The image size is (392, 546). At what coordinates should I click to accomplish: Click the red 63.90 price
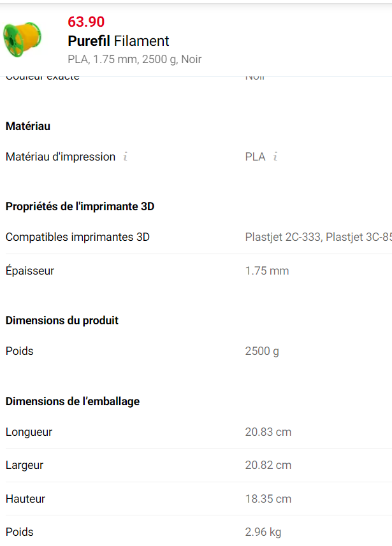(86, 22)
